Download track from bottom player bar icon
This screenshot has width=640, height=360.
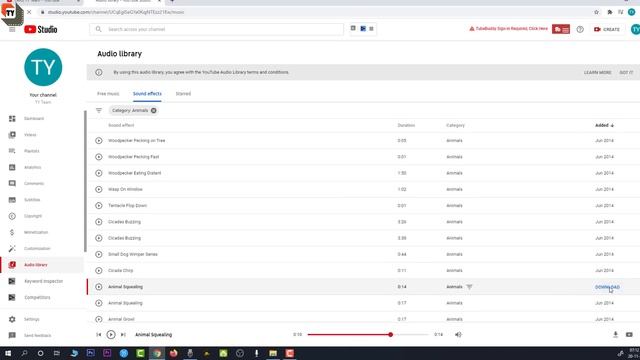pyautogui.click(x=615, y=335)
